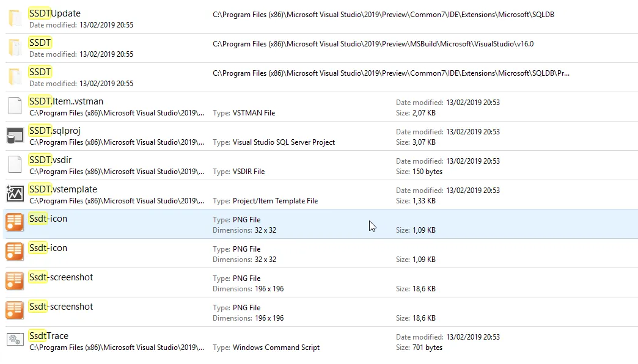Select the SsdtTrace file name
The image size is (638, 364).
coord(48,335)
